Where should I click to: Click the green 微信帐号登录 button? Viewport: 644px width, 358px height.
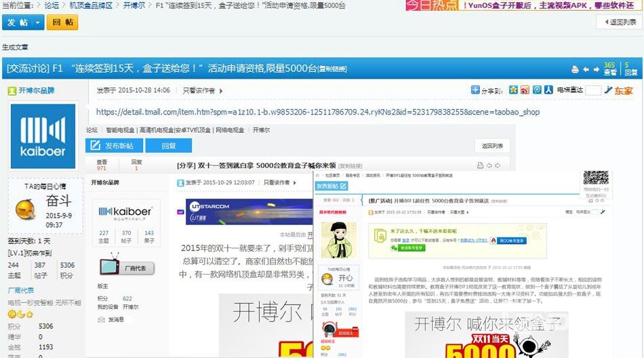(x=407, y=248)
